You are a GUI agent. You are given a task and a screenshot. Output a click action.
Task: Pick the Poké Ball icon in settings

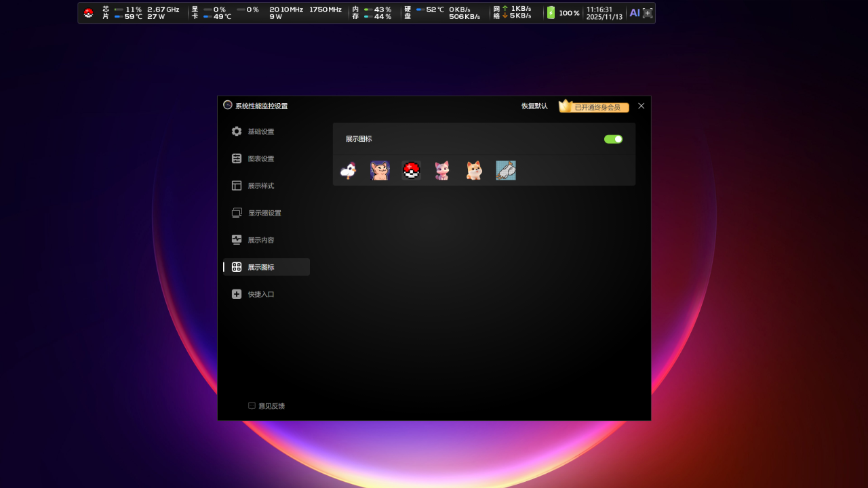(x=411, y=171)
